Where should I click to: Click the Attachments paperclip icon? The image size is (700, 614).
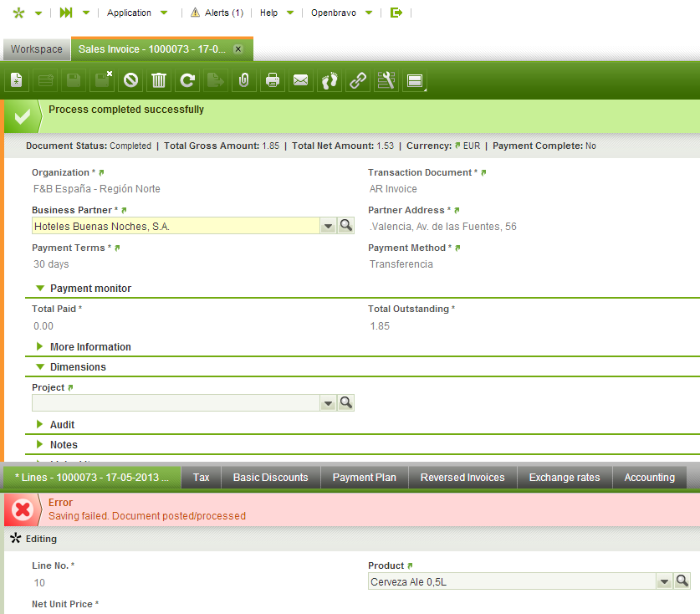pyautogui.click(x=244, y=80)
